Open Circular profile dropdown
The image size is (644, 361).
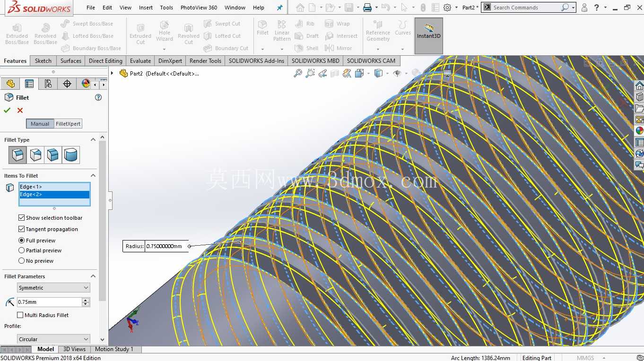tap(53, 339)
